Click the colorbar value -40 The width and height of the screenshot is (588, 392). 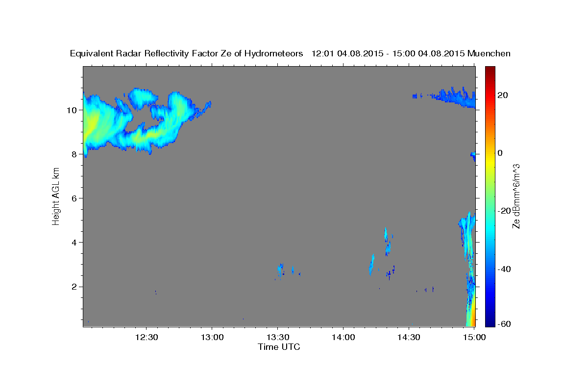point(505,269)
